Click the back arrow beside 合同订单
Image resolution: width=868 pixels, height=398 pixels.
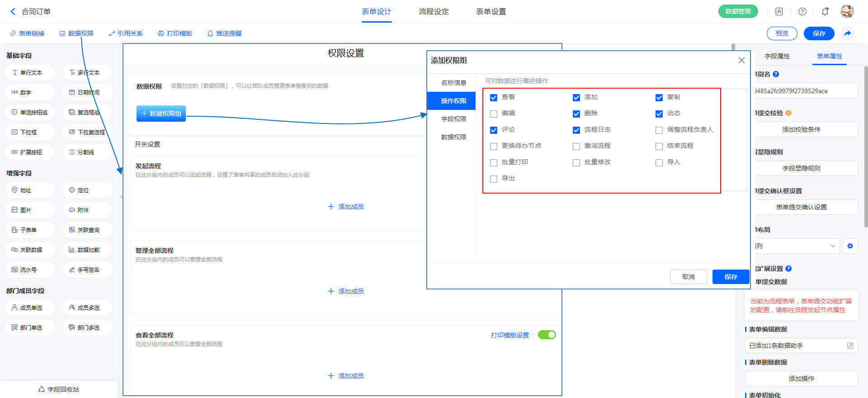tap(13, 12)
